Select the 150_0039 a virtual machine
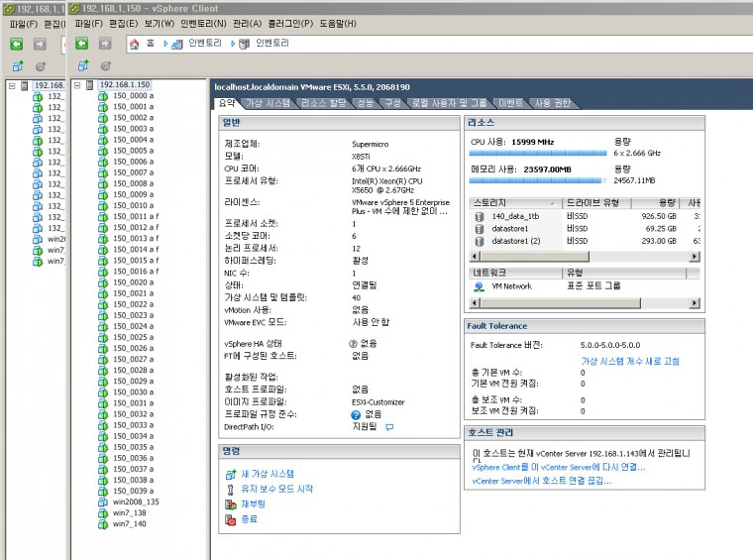Viewport: 753px width, 560px height. 134,491
